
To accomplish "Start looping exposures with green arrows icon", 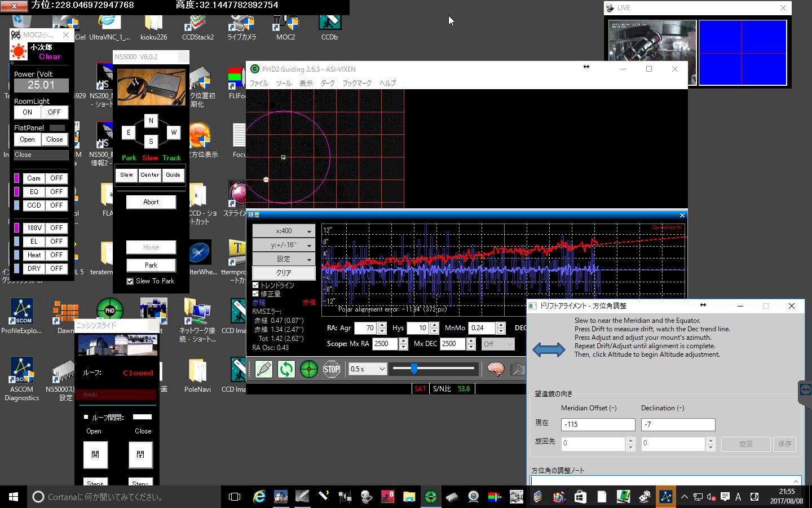I will pos(286,369).
